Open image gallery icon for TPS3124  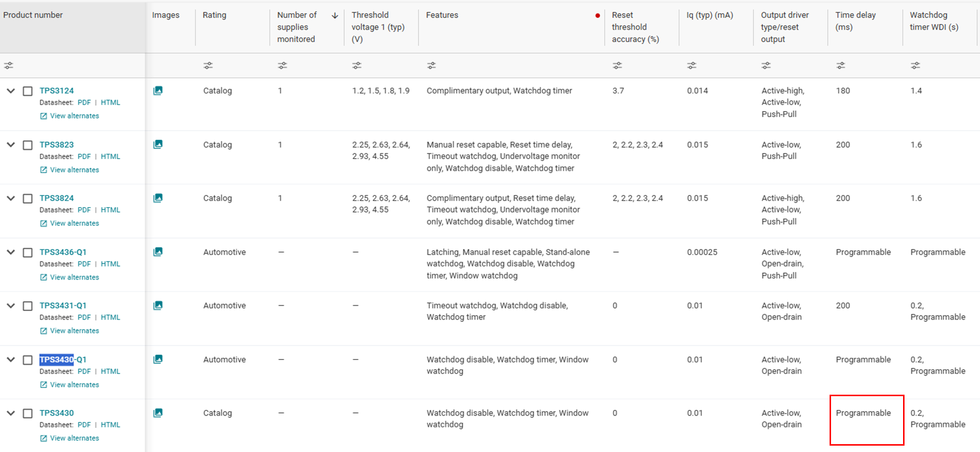point(158,91)
